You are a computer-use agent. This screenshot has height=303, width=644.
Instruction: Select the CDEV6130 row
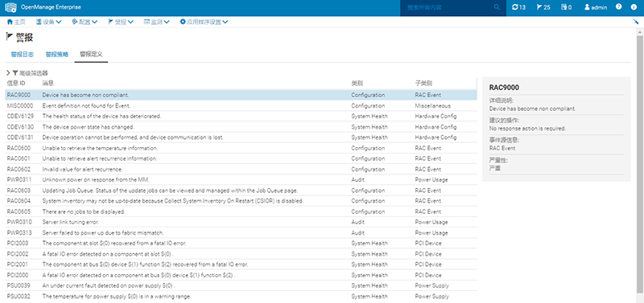[241, 127]
